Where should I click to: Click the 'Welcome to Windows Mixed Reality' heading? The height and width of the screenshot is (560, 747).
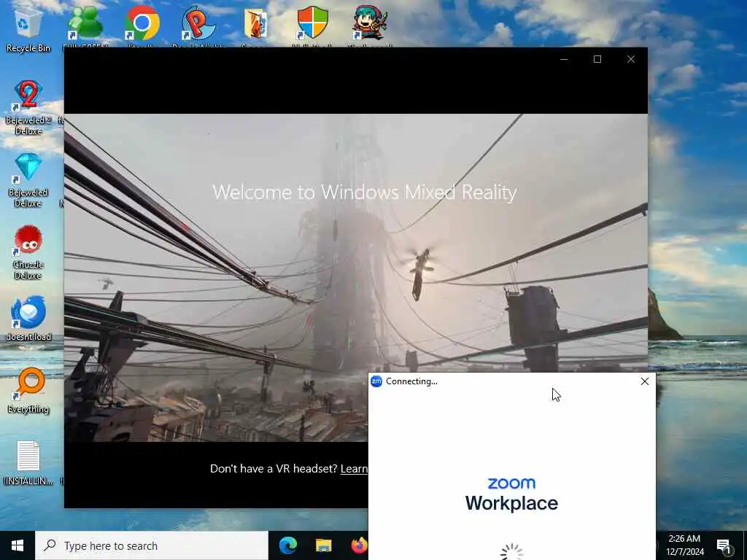[x=365, y=192]
